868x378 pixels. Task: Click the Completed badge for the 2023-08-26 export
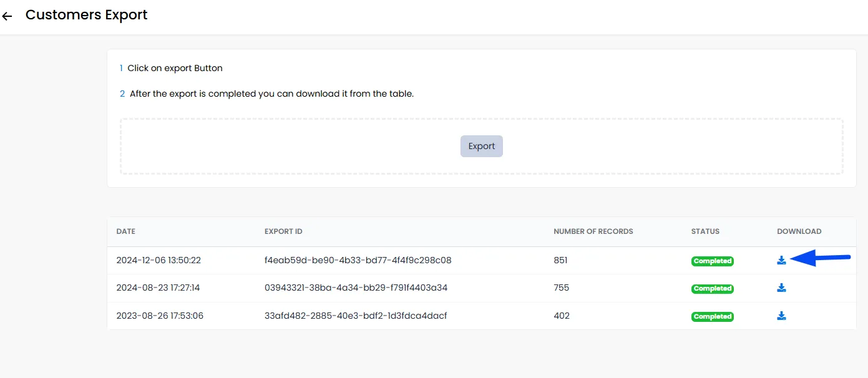[713, 316]
